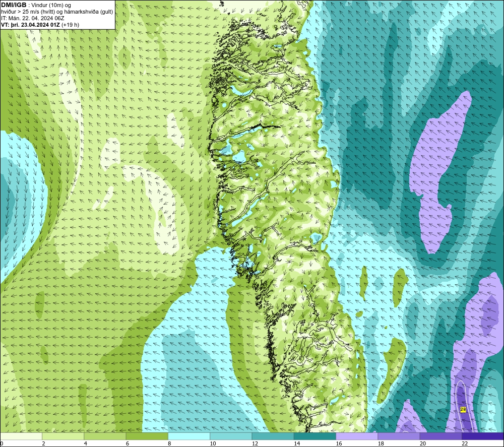The width and height of the screenshot is (504, 447).
Task: Click the legend scale value 18
Action: pyautogui.click(x=381, y=443)
